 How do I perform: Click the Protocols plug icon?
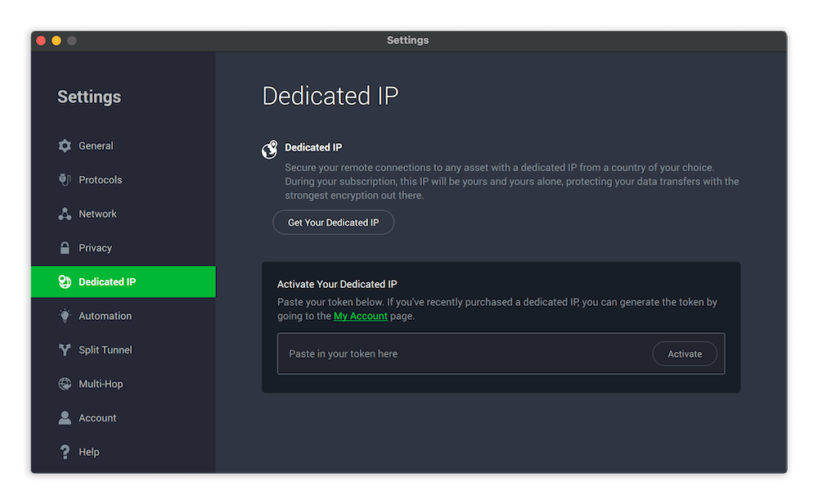pyautogui.click(x=65, y=180)
